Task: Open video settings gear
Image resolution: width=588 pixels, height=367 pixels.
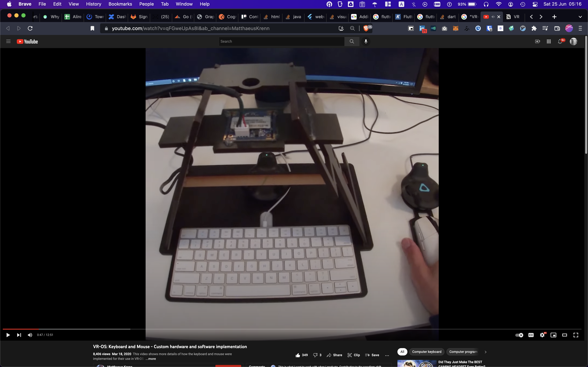Action: click(x=542, y=335)
